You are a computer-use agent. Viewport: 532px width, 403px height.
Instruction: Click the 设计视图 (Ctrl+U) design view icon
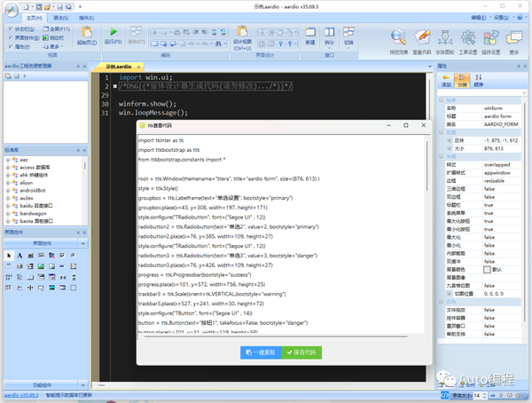242,31
